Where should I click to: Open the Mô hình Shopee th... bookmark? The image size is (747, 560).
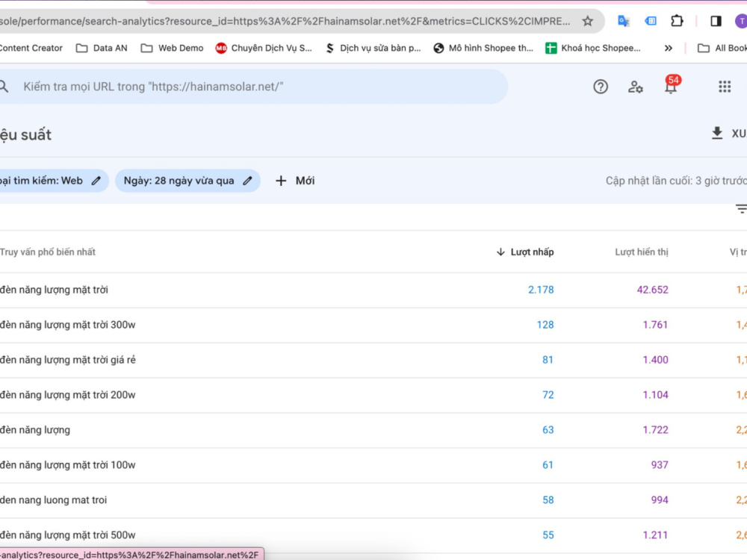[x=483, y=48]
